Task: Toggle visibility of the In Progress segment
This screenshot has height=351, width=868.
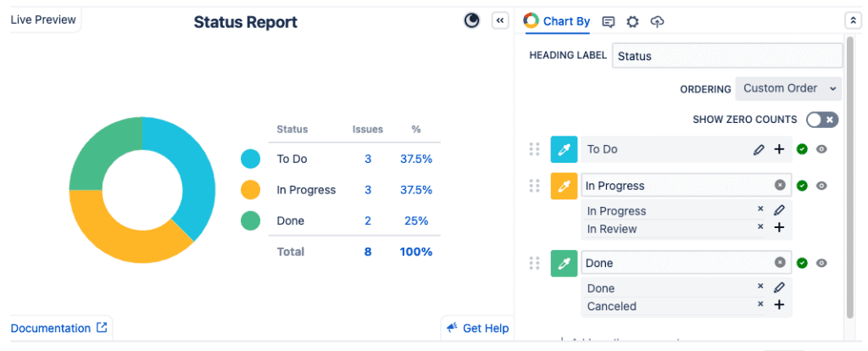Action: pos(821,186)
